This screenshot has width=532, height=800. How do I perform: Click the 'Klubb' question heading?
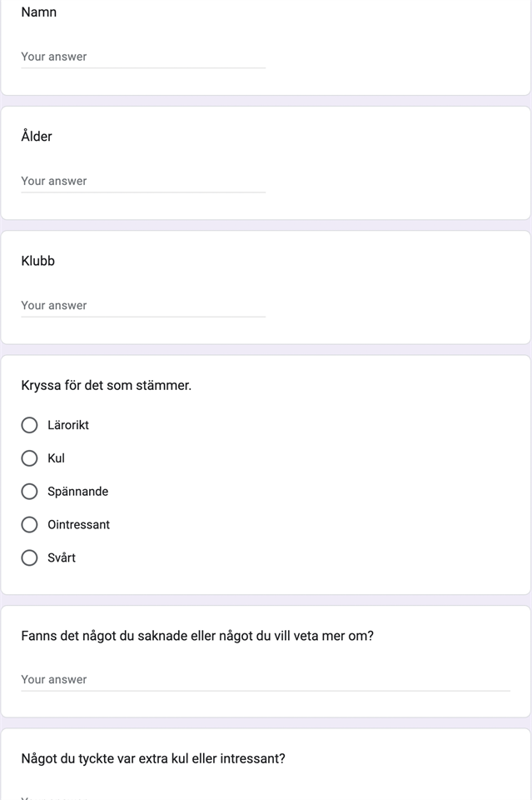(x=37, y=261)
